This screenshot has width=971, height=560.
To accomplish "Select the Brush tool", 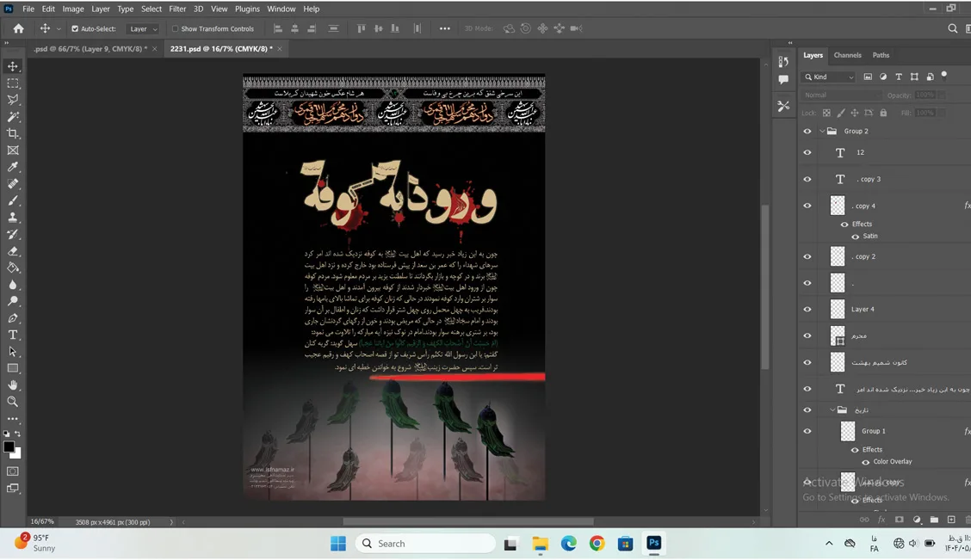I will tap(12, 200).
